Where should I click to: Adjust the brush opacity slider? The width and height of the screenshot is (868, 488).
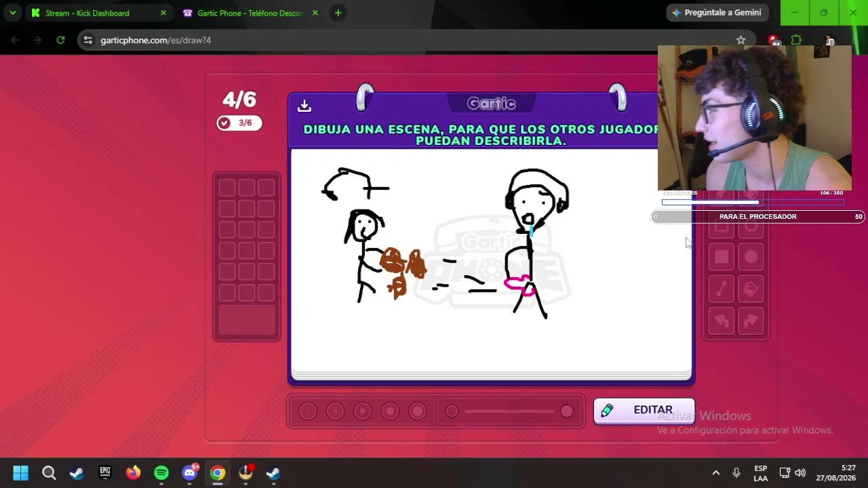pyautogui.click(x=509, y=411)
